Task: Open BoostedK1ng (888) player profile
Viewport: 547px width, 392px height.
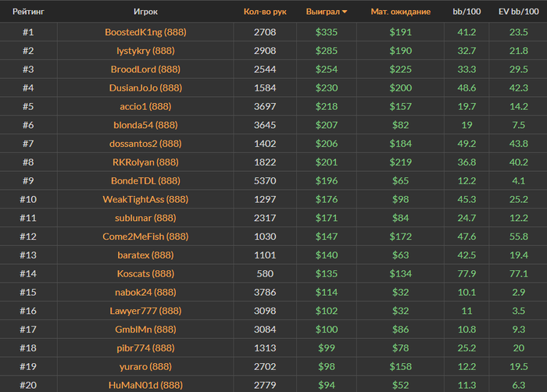Action: [145, 32]
